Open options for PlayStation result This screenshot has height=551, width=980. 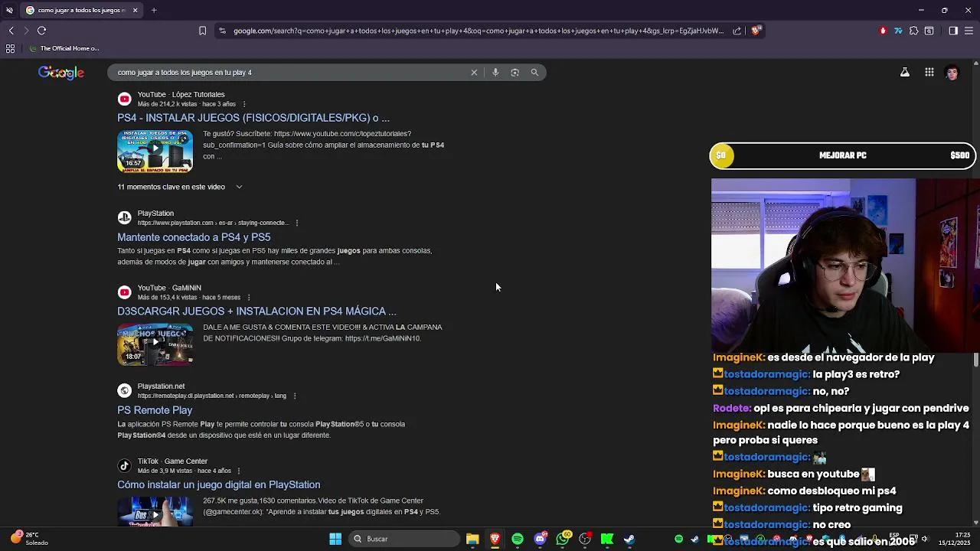296,223
